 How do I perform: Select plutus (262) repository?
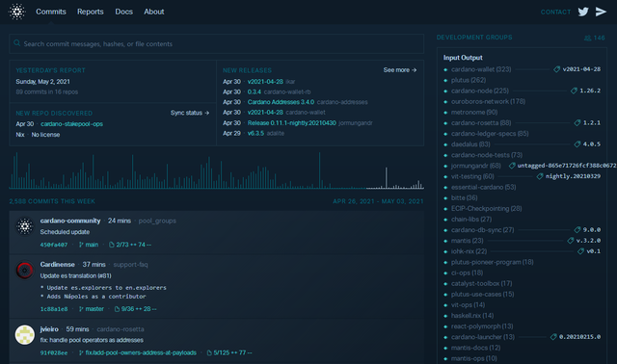click(469, 80)
